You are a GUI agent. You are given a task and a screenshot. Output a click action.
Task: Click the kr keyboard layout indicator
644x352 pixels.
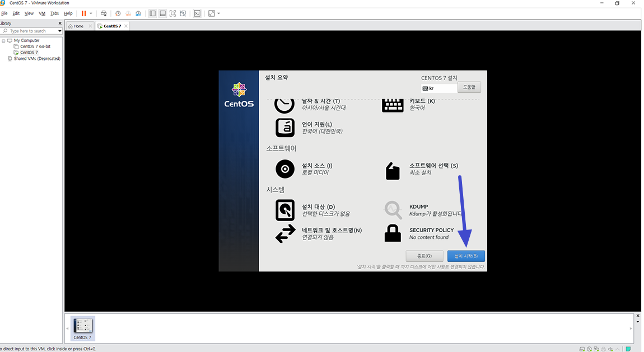point(439,88)
